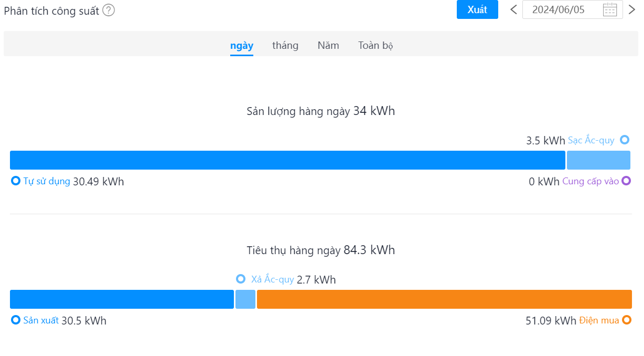
Task: Toggle Cung cấp vào legend circle
Action: click(x=626, y=181)
